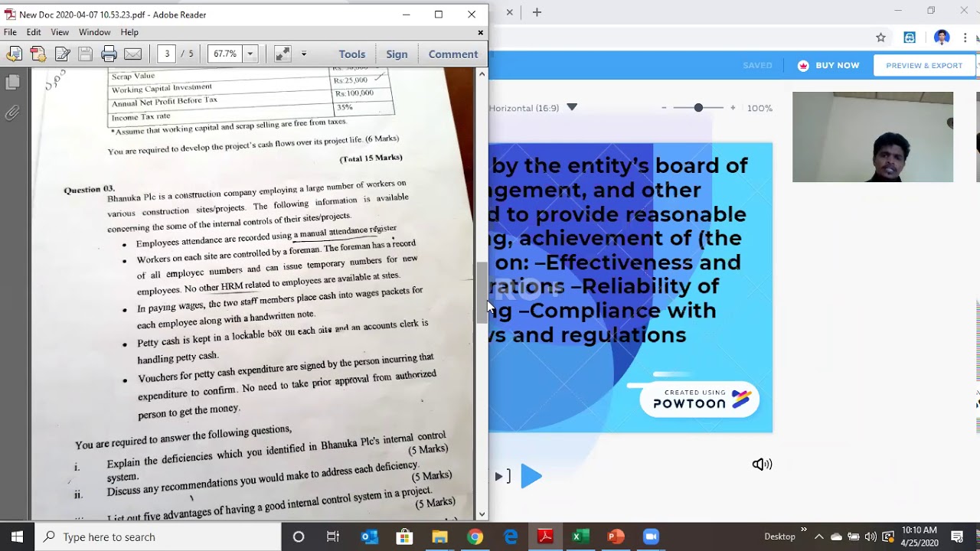The width and height of the screenshot is (980, 551).
Task: Click the 67.7% zoom value field
Action: [x=225, y=54]
